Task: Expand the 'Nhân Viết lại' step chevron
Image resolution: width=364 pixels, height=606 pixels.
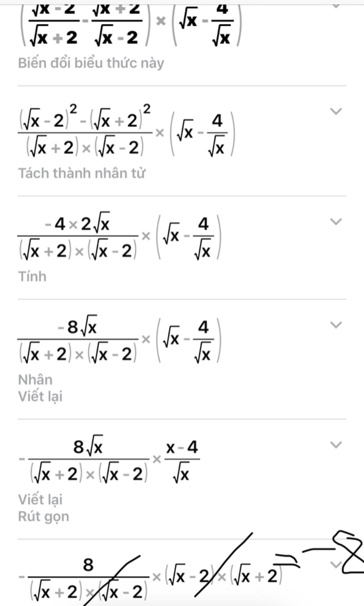Action: 336,325
